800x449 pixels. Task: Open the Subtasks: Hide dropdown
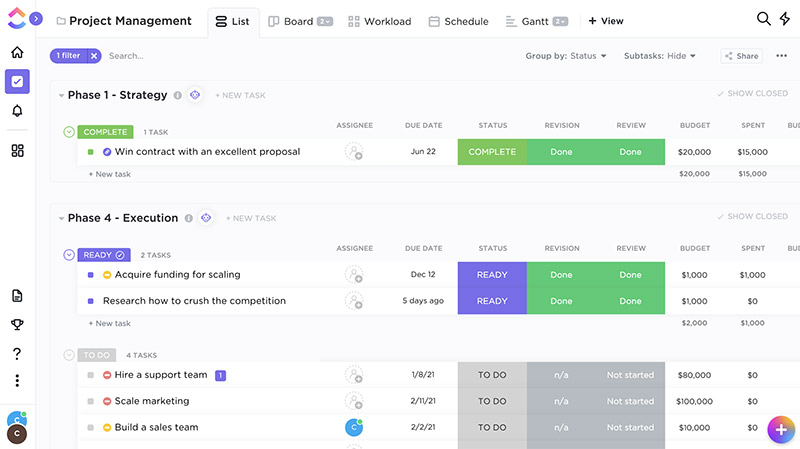click(660, 56)
